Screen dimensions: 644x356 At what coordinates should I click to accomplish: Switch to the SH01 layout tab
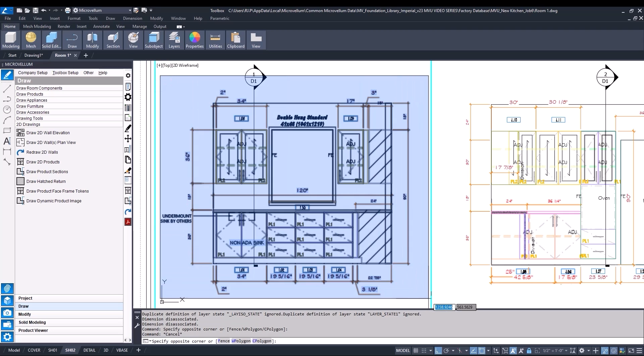[53, 350]
